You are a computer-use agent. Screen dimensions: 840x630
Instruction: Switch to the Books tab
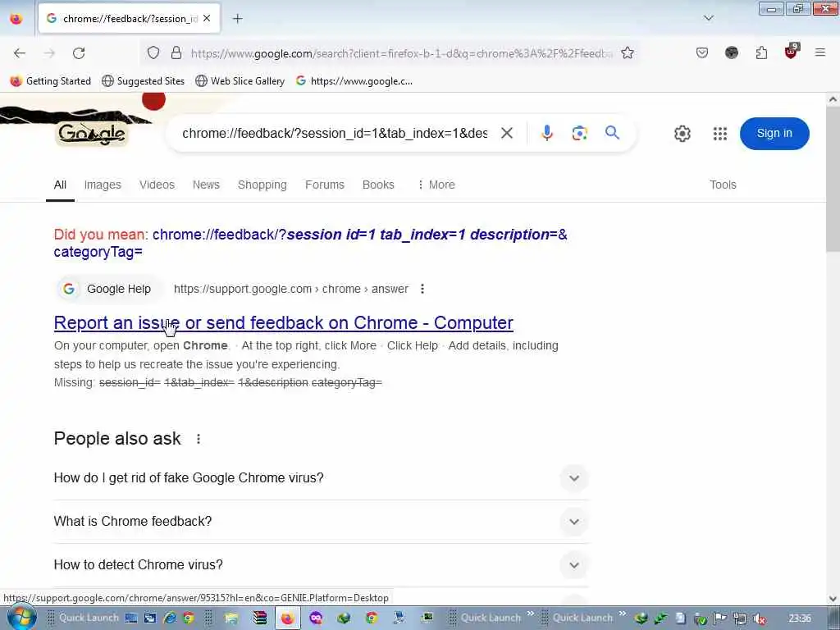378,185
